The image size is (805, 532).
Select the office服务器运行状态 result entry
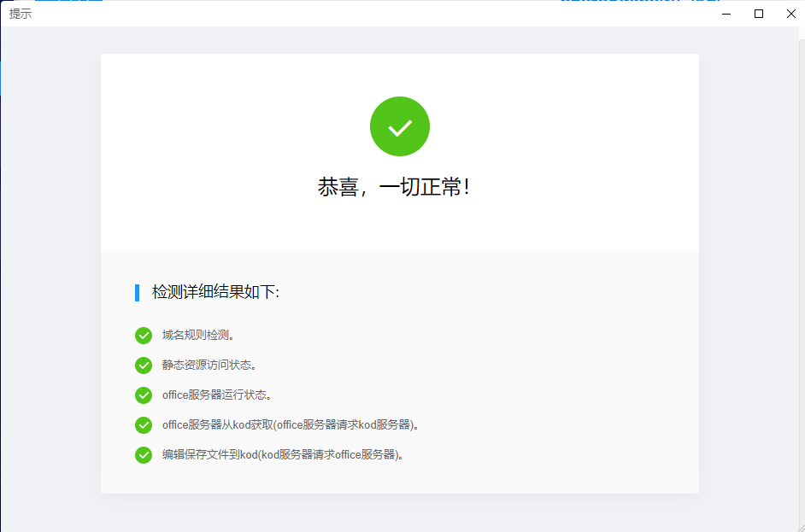pyautogui.click(x=216, y=395)
